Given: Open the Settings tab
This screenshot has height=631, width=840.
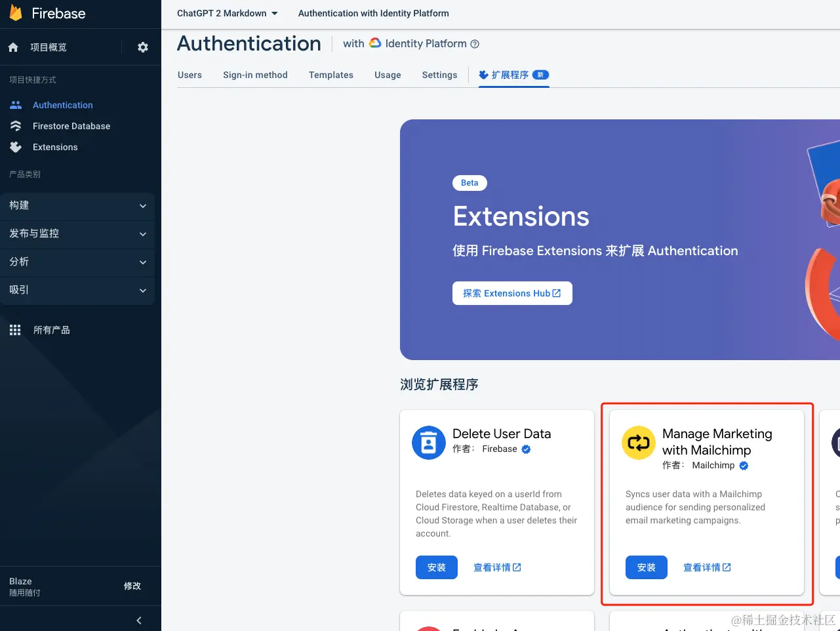Looking at the screenshot, I should coord(439,75).
